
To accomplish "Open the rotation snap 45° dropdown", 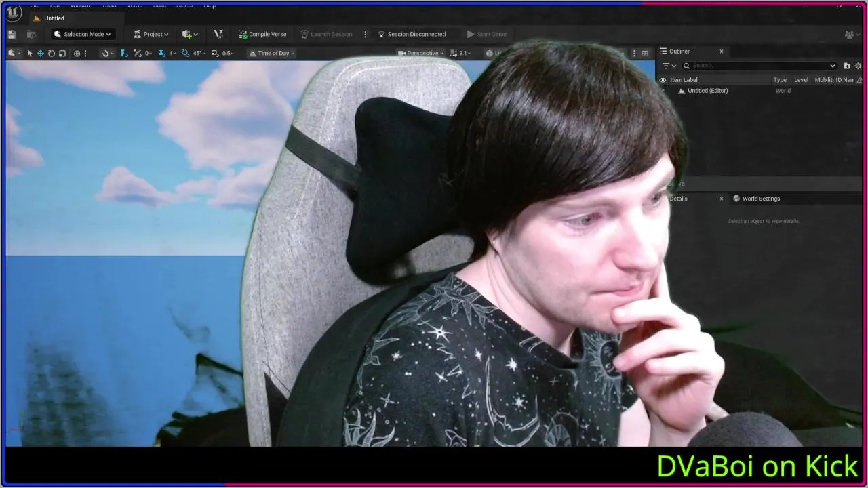I will tap(199, 53).
